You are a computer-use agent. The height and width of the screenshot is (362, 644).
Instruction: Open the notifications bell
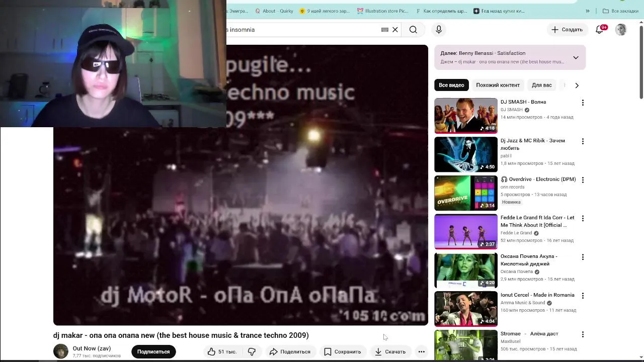point(599,30)
